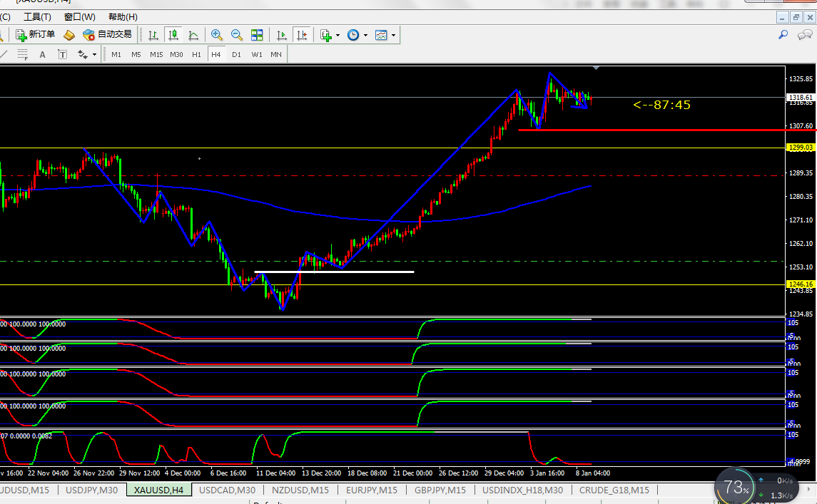Select the M30 timeframe

point(176,54)
